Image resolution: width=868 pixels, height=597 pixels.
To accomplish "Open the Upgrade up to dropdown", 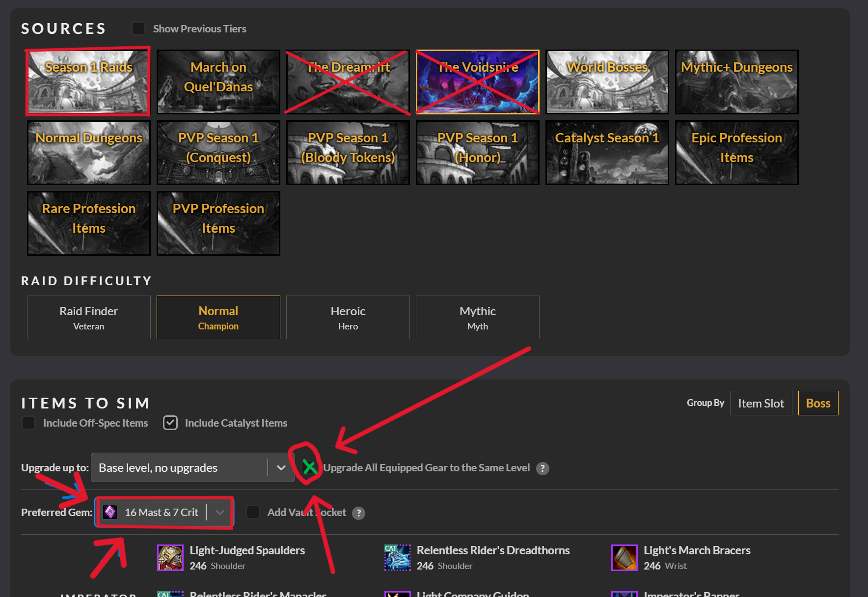I will click(192, 467).
